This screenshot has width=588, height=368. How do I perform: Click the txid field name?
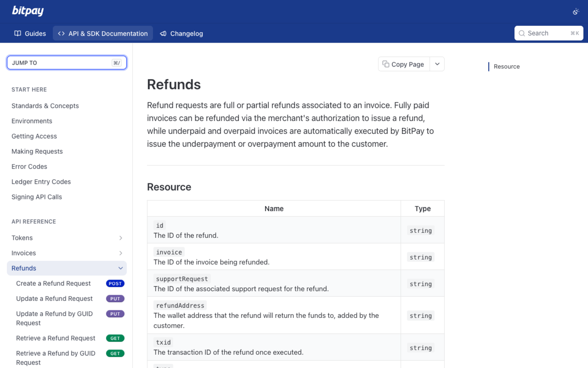pos(163,342)
